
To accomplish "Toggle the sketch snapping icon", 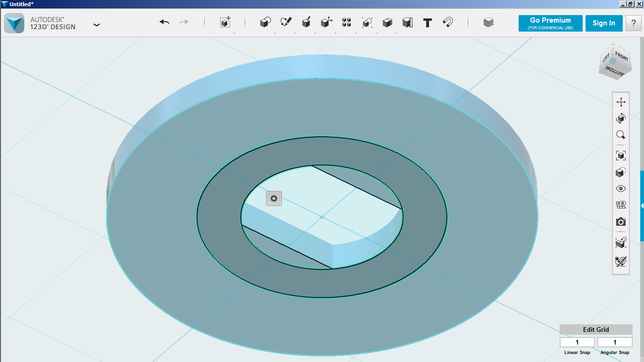I will click(x=621, y=262).
